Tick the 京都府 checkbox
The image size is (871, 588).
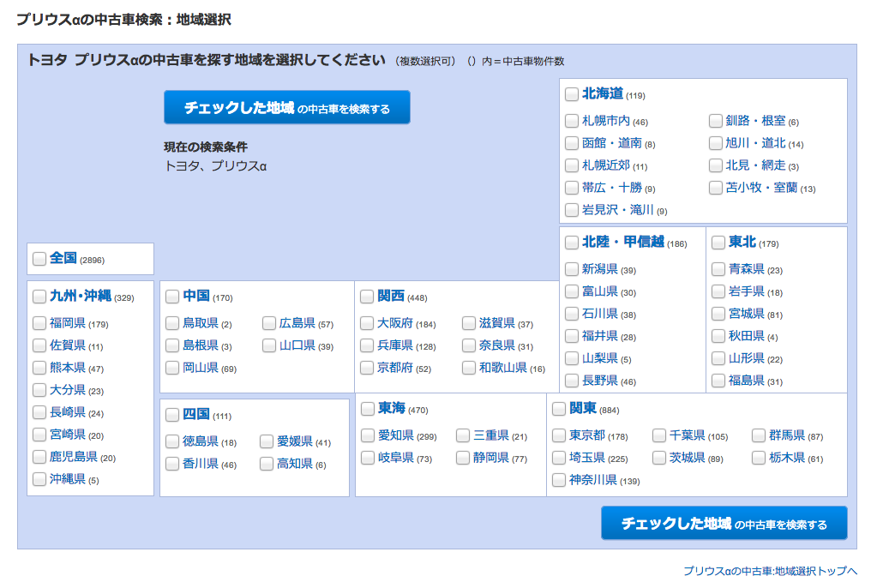point(367,368)
